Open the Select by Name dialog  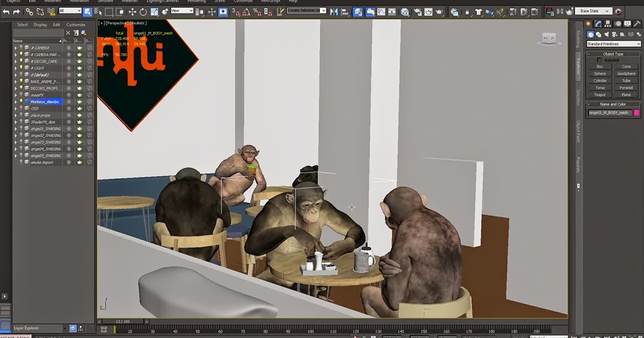coord(98,11)
